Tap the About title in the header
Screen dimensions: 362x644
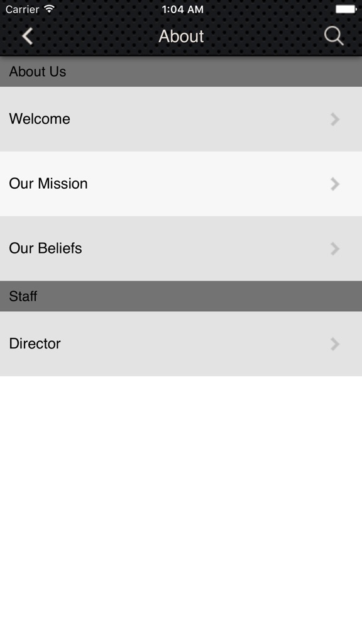coord(180,36)
